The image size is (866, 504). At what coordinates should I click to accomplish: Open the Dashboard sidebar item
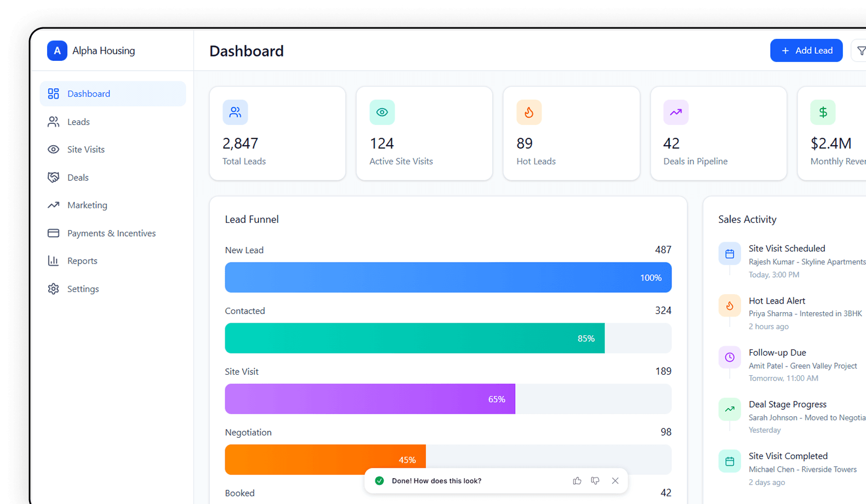[x=113, y=94]
